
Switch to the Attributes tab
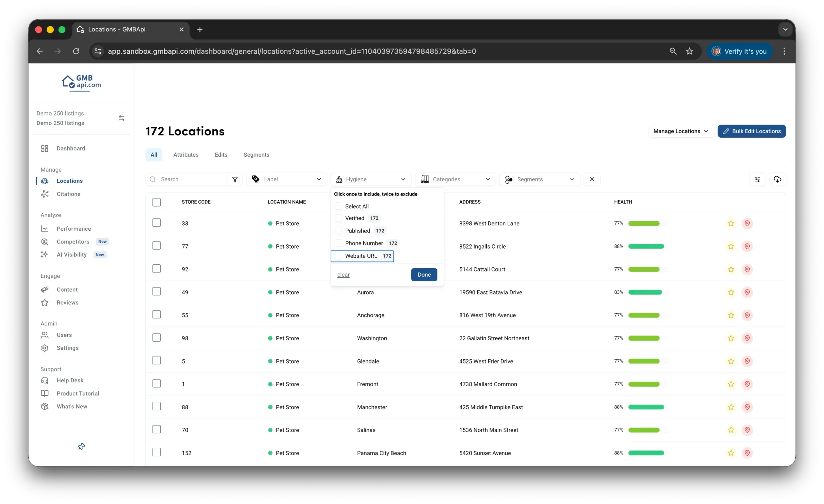pyautogui.click(x=186, y=155)
